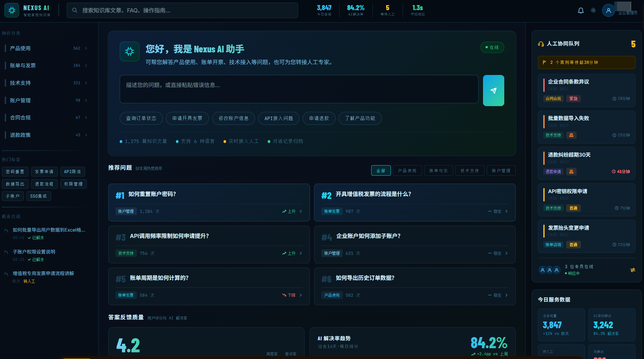
Task: Click the online agents avatar group
Action: 549,270
